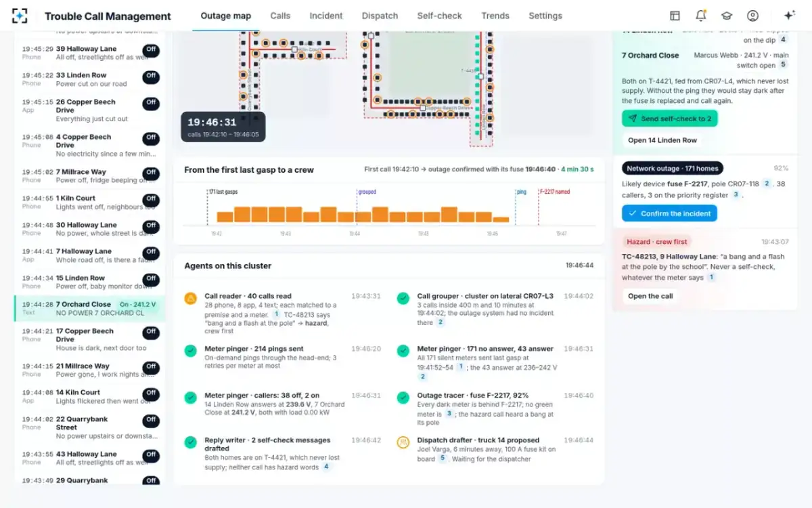Click the Call reader warning status icon
812x508 pixels.
[x=191, y=298]
